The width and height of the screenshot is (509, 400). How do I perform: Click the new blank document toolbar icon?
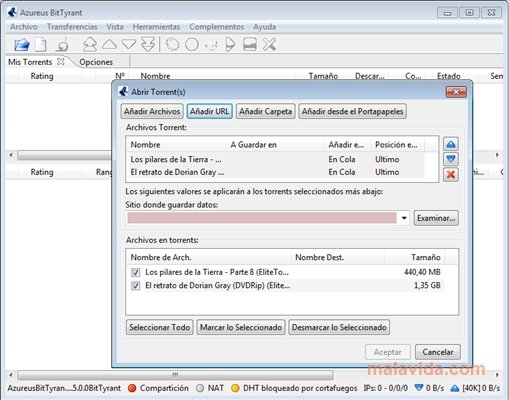point(41,44)
